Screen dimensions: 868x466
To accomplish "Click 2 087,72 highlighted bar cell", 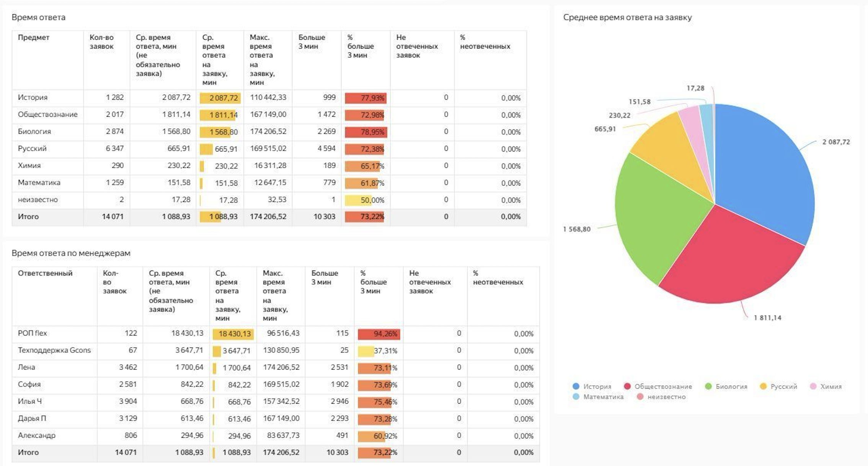I will pyautogui.click(x=220, y=98).
